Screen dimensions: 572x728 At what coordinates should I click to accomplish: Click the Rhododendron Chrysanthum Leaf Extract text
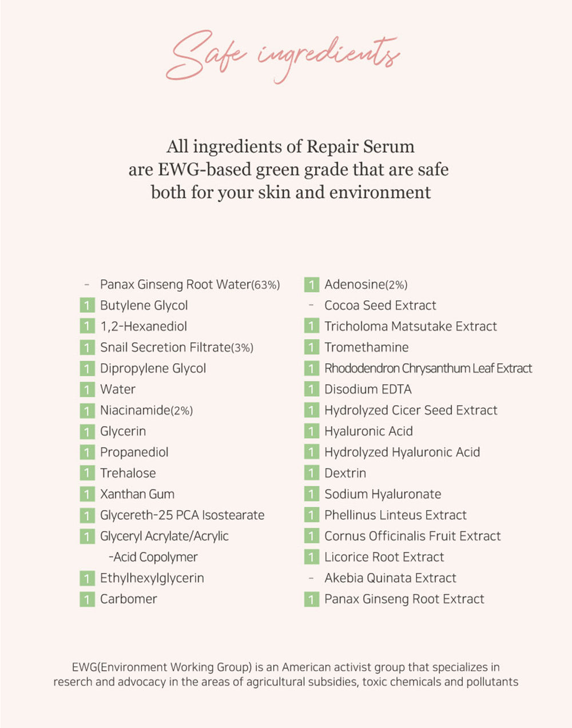coord(428,369)
